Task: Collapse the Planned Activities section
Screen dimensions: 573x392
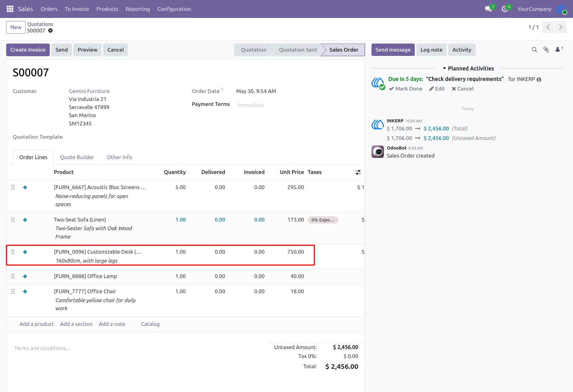Action: [468, 69]
